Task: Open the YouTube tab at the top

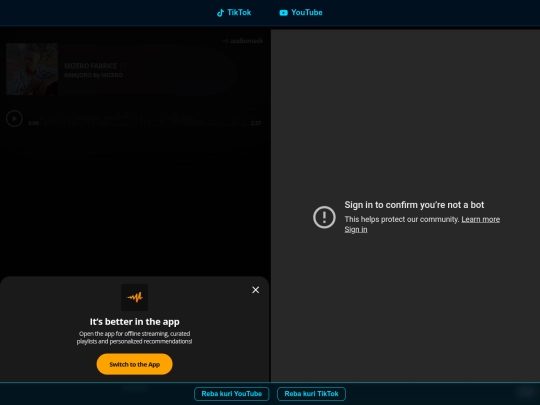Action: pyautogui.click(x=301, y=13)
